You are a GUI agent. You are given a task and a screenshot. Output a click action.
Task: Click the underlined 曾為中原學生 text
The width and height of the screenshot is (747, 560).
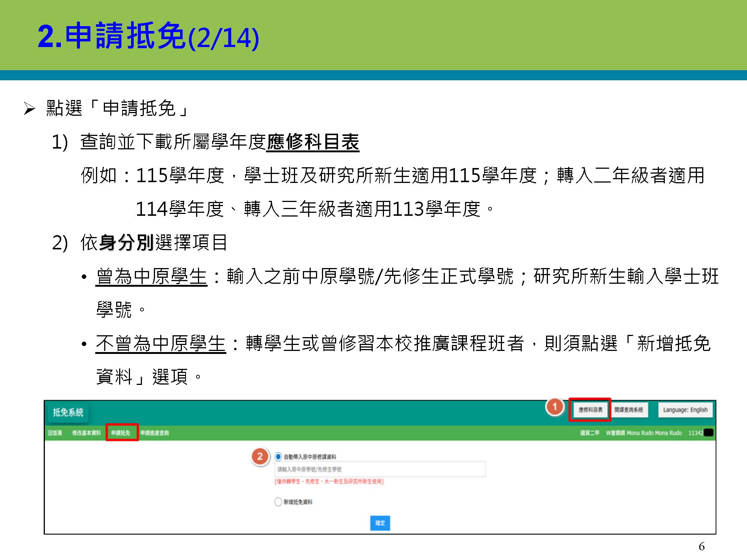(151, 277)
